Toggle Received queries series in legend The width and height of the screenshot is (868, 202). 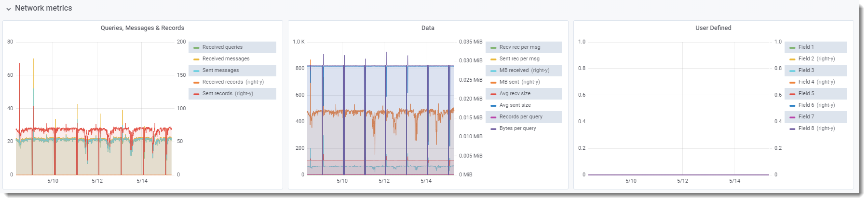pos(222,47)
